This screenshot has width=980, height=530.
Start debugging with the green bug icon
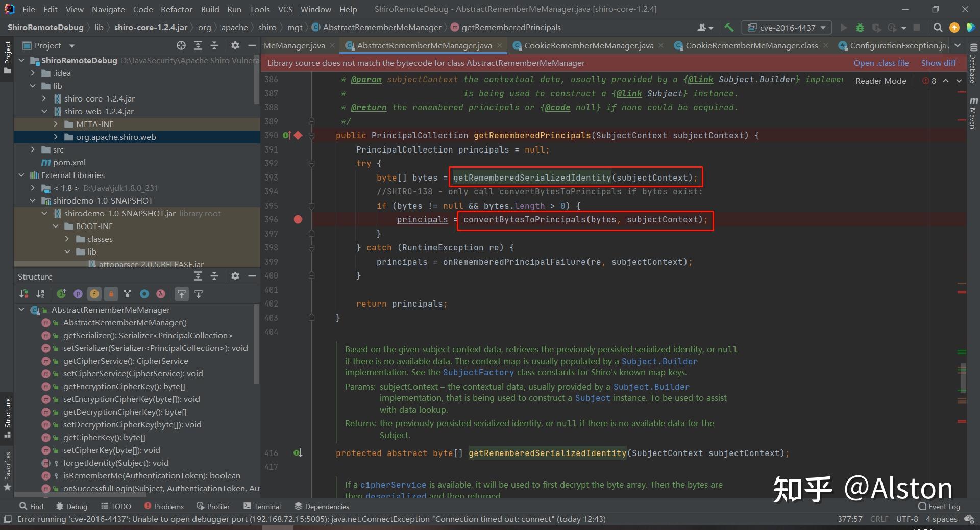coord(860,28)
